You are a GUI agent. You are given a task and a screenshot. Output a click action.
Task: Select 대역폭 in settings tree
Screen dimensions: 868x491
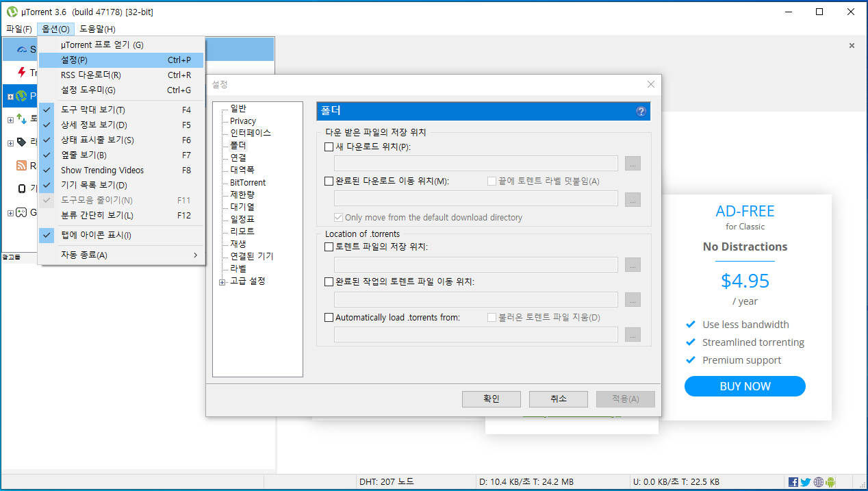(242, 170)
